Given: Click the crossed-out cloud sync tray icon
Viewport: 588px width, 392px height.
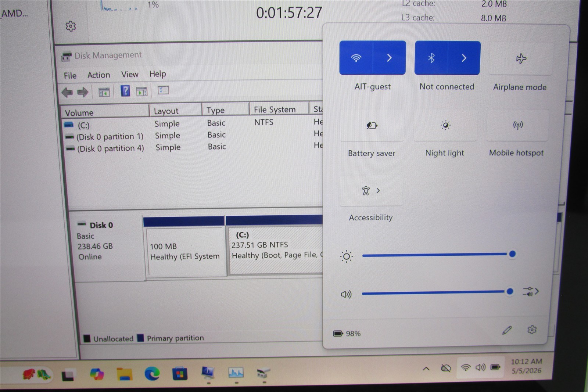Looking at the screenshot, I should pyautogui.click(x=446, y=368).
